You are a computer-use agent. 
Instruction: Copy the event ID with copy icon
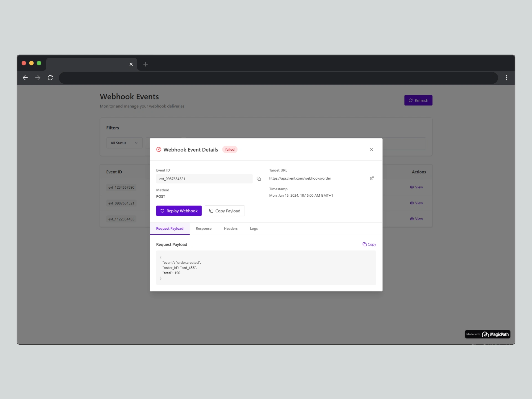(259, 179)
